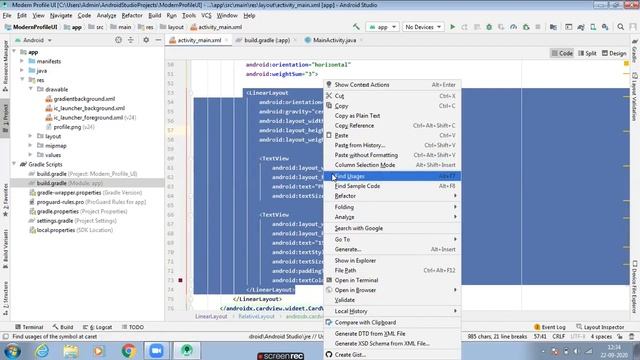Click the Paste clipboard icon in context menu
The height and width of the screenshot is (360, 640).
(329, 135)
